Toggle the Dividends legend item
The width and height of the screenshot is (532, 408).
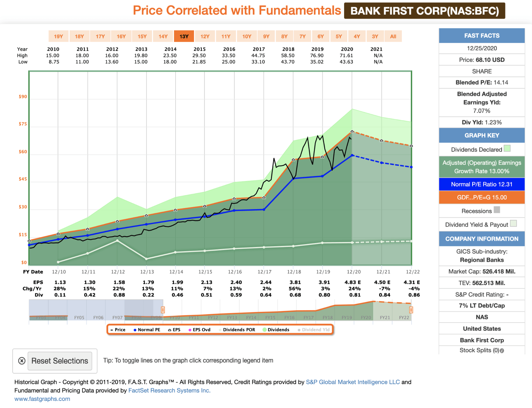[276, 330]
